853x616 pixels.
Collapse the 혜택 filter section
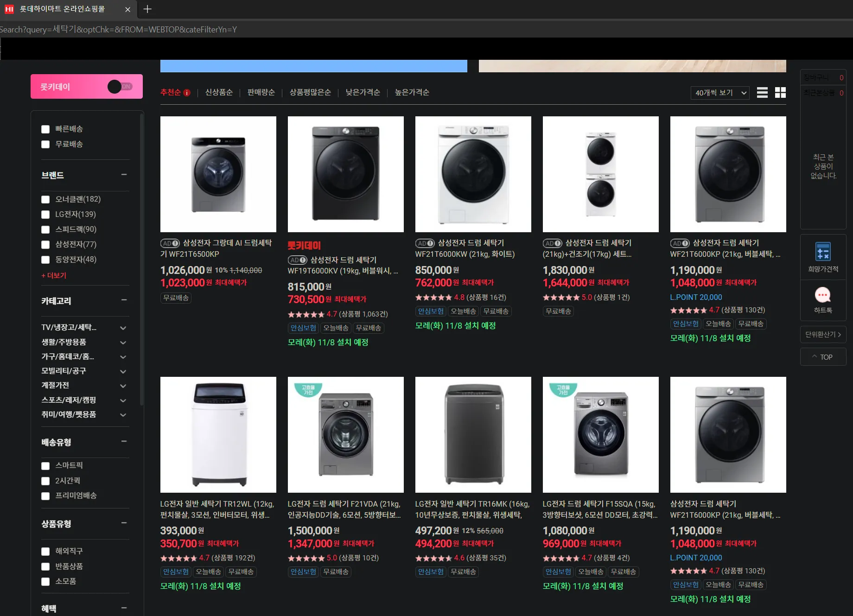(124, 608)
